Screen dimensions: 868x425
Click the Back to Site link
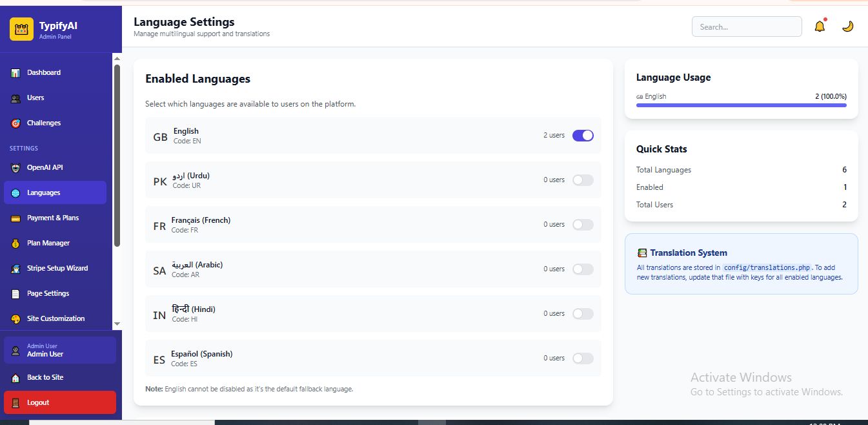(x=60, y=377)
